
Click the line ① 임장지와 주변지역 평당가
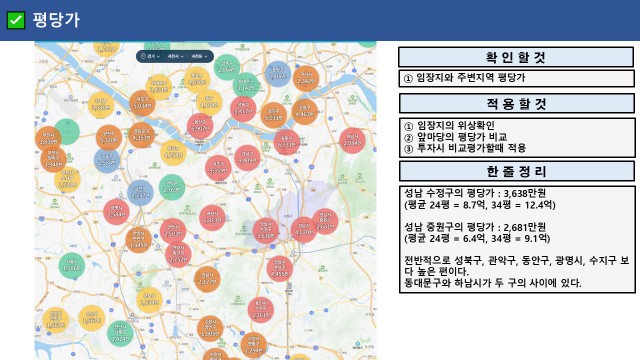click(464, 78)
